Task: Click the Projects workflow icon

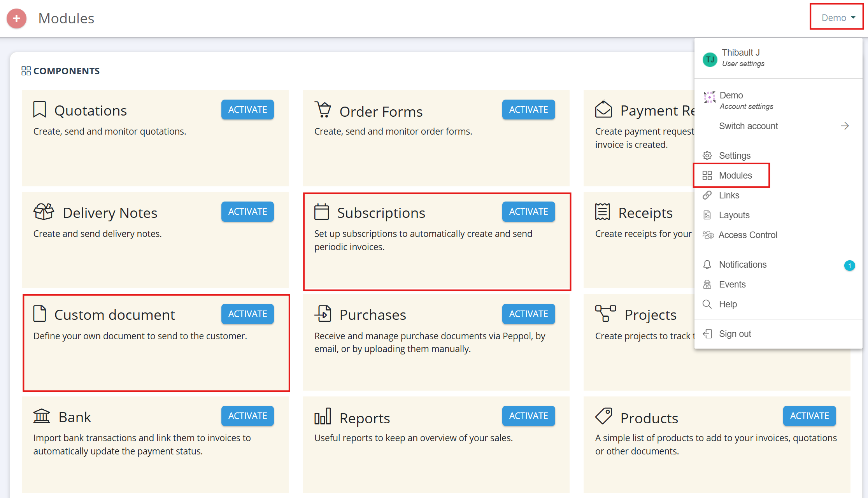Action: point(606,314)
